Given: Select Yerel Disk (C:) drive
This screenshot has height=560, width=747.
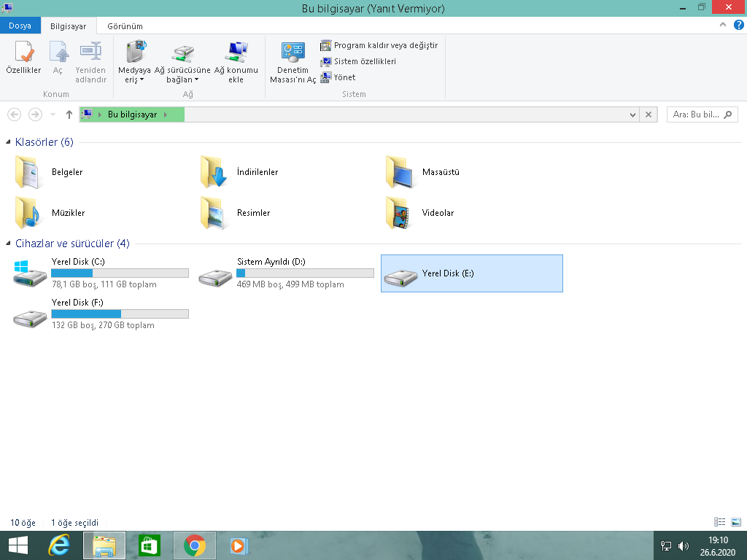Looking at the screenshot, I should point(101,273).
